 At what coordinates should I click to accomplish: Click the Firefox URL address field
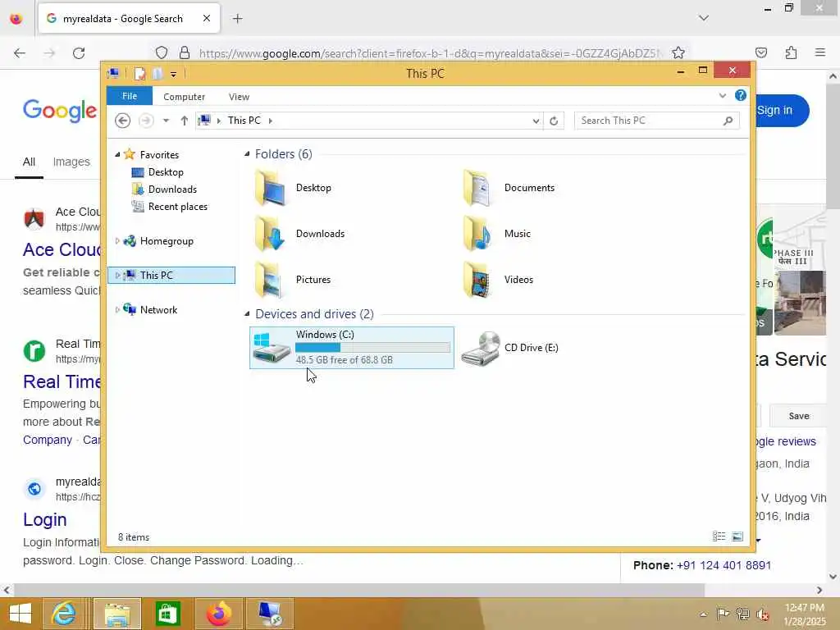tap(430, 53)
